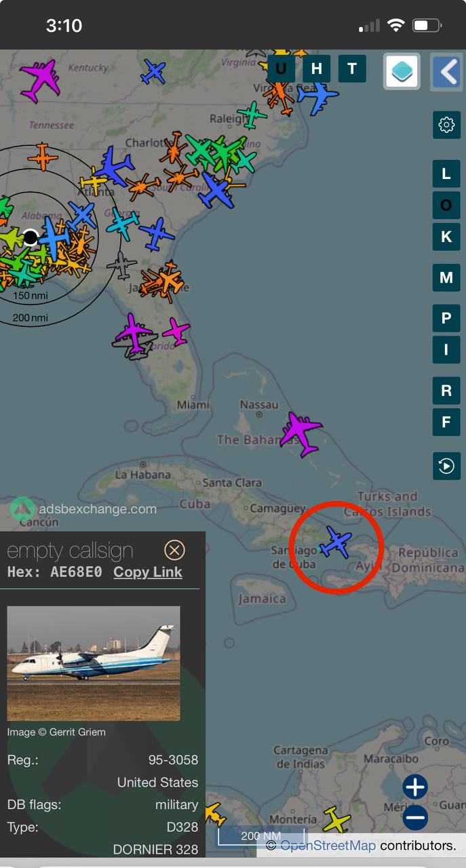466x868 pixels.
Task: Open the settings gear on the map
Action: click(446, 125)
